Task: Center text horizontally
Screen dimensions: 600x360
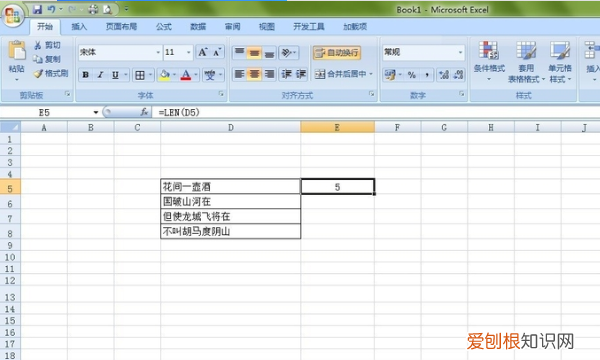Action: [254, 74]
